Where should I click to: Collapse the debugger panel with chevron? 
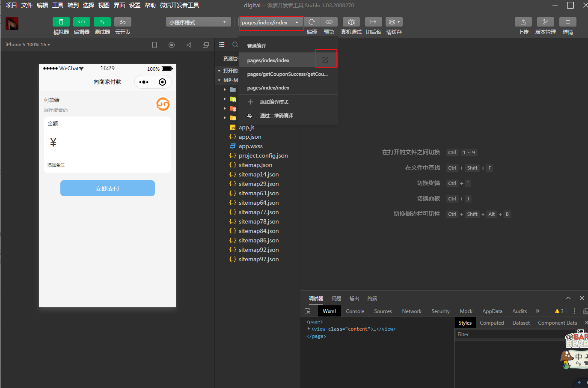pyautogui.click(x=568, y=298)
